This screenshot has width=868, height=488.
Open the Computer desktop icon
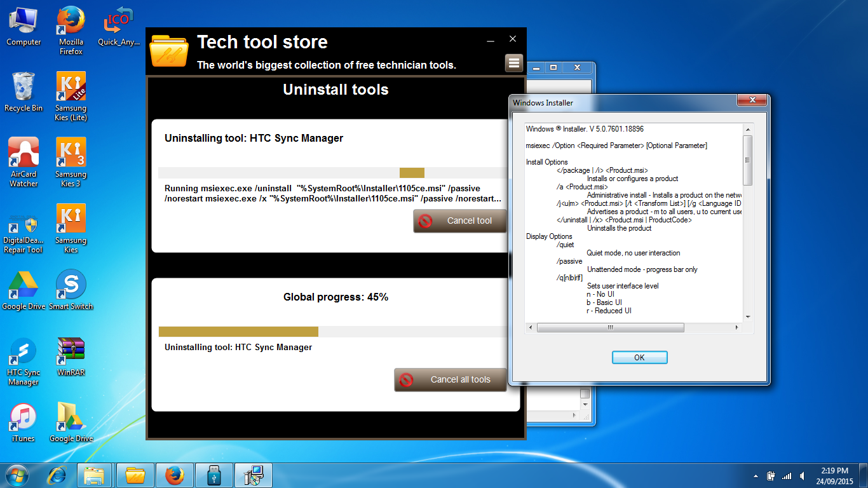(24, 26)
